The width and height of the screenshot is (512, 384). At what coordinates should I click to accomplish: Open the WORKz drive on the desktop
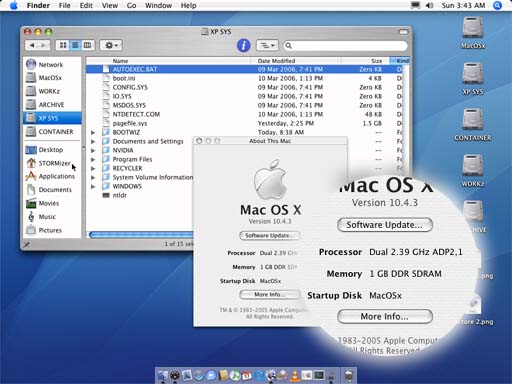473,171
